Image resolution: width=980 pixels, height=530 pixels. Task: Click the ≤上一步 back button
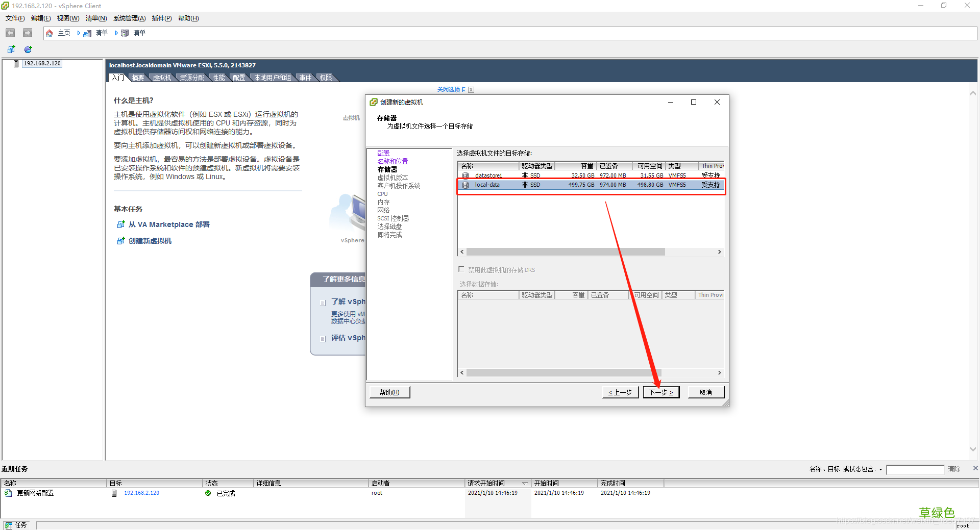click(620, 392)
